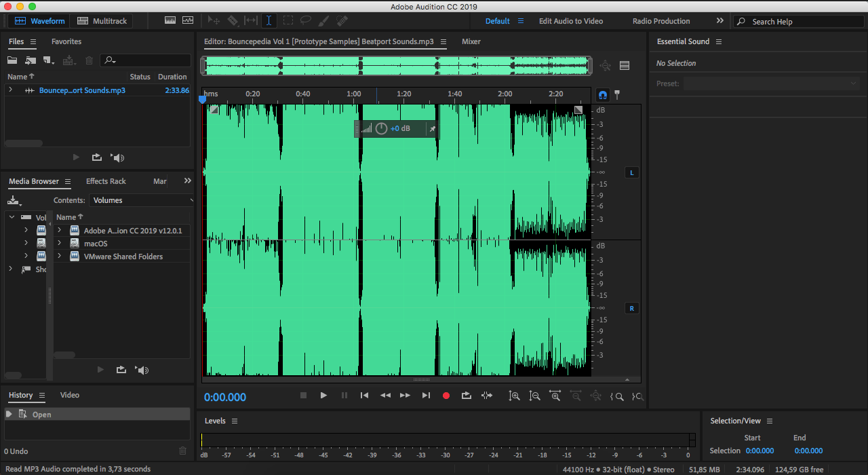Switch to Multitrack view
This screenshot has width=868, height=475.
point(102,21)
